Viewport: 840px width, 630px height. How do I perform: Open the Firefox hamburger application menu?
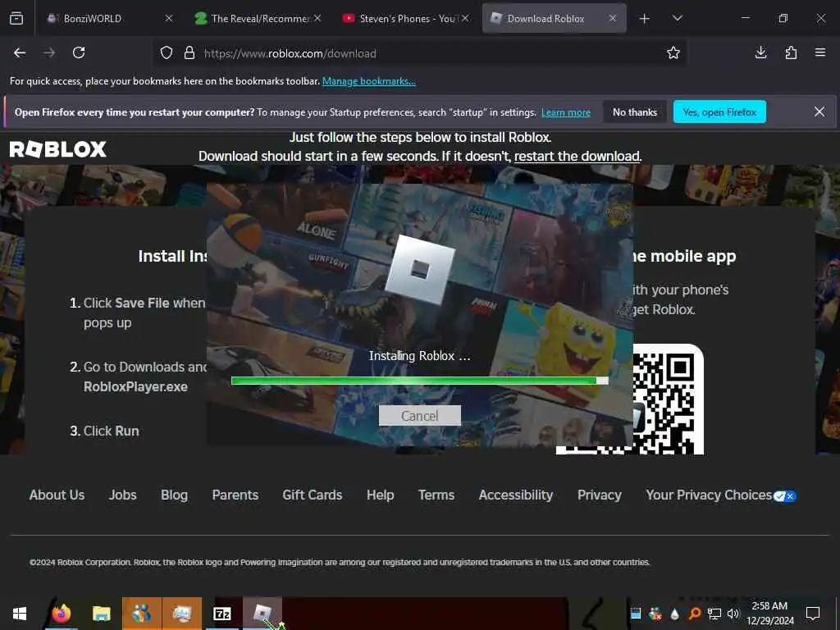tap(820, 52)
